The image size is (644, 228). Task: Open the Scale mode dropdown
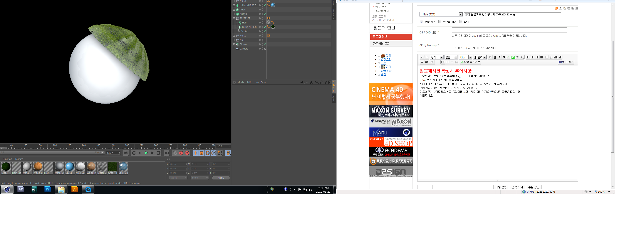click(x=200, y=178)
